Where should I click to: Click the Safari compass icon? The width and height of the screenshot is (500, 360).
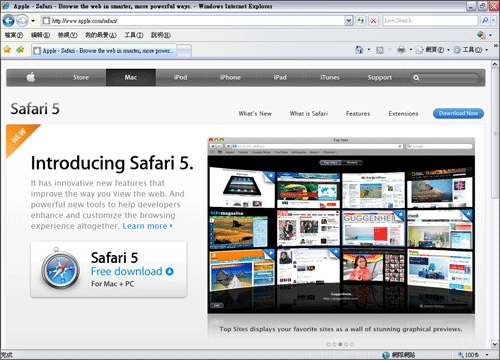(60, 269)
